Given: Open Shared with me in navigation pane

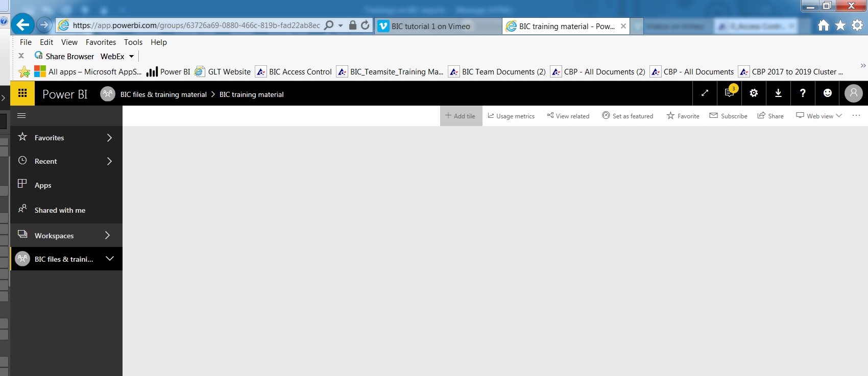Looking at the screenshot, I should [x=66, y=210].
